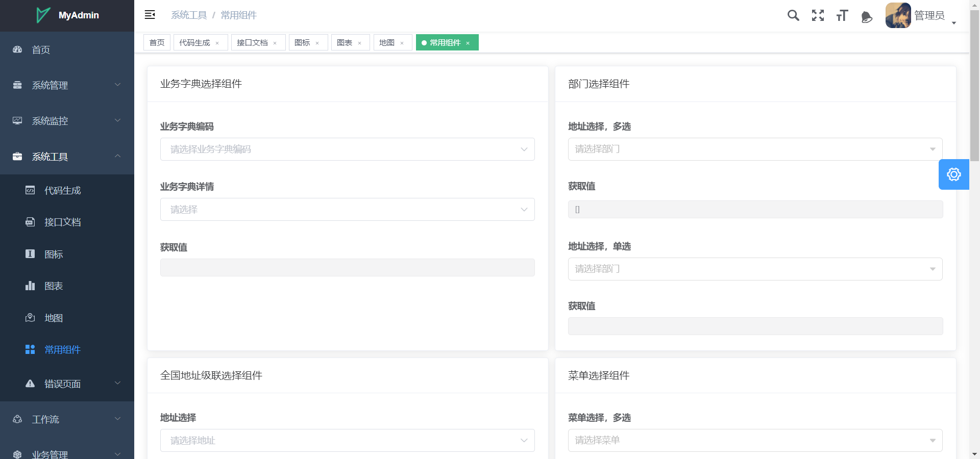Click the 地图 map pin icon
Screen dimensions: 980x459
pyautogui.click(x=30, y=318)
